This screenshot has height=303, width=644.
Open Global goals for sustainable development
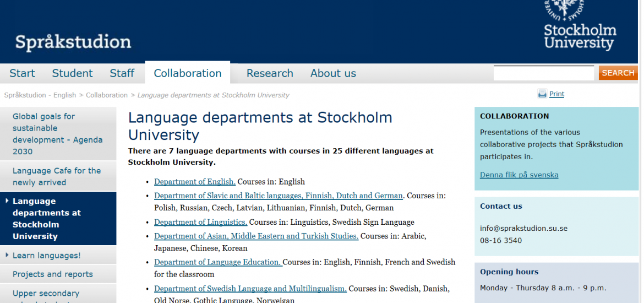(x=58, y=134)
